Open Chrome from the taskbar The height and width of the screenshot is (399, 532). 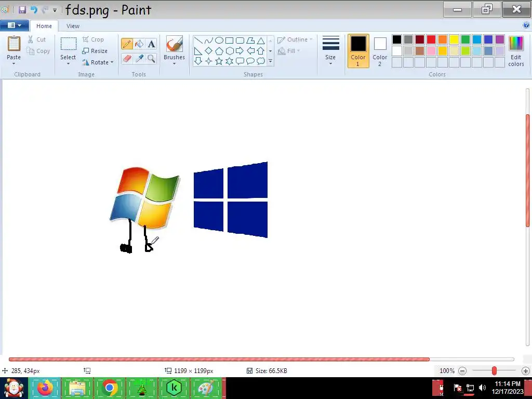109,388
